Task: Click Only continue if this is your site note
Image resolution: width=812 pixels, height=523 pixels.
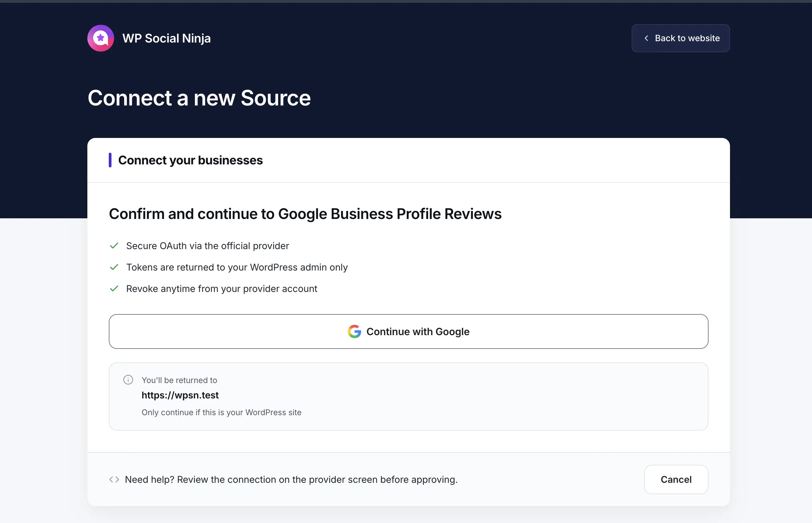Action: coord(221,412)
